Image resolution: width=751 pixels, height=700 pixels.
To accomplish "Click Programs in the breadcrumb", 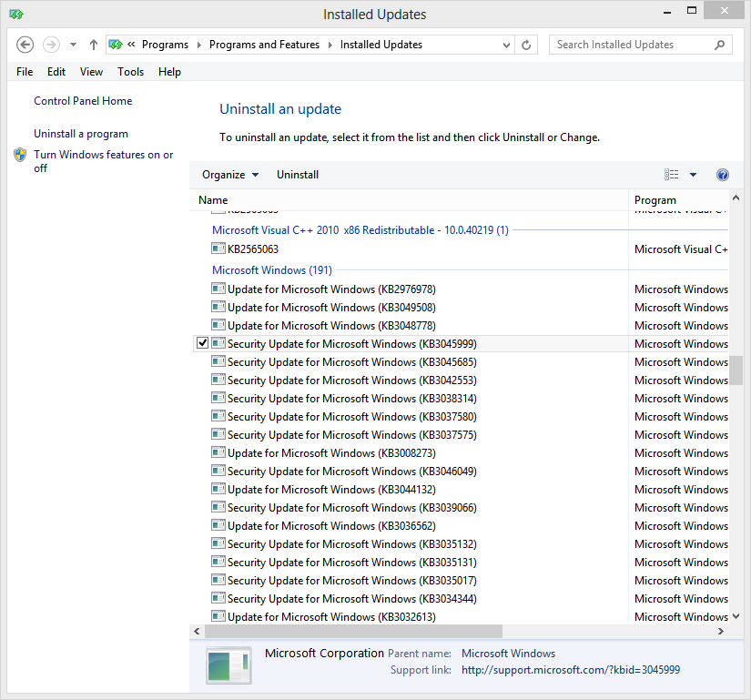I will click(x=166, y=45).
